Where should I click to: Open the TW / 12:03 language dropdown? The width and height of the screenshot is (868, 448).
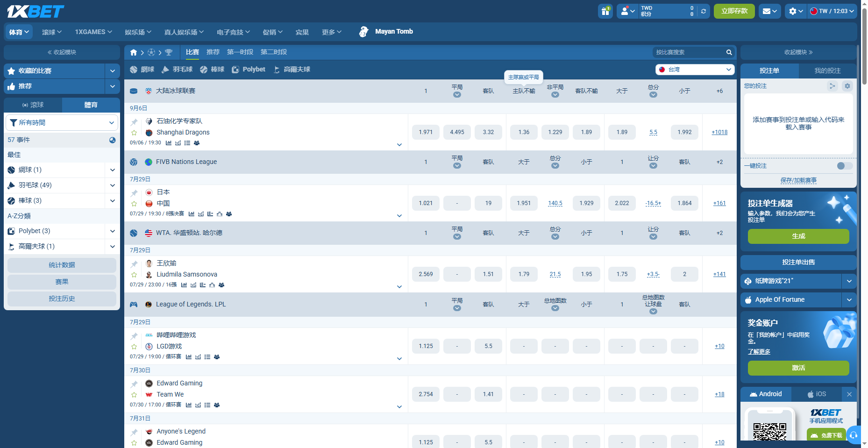(x=832, y=11)
